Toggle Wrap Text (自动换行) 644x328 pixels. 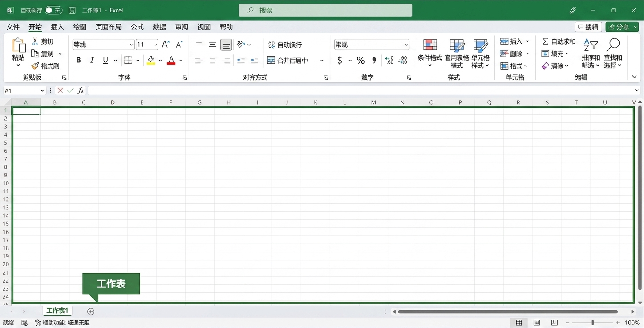click(285, 45)
